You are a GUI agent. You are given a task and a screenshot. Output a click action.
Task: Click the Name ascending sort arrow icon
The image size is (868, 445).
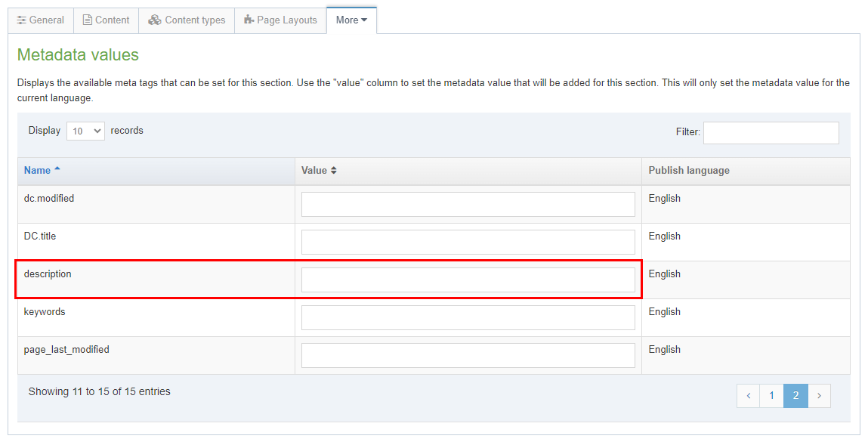pyautogui.click(x=57, y=168)
